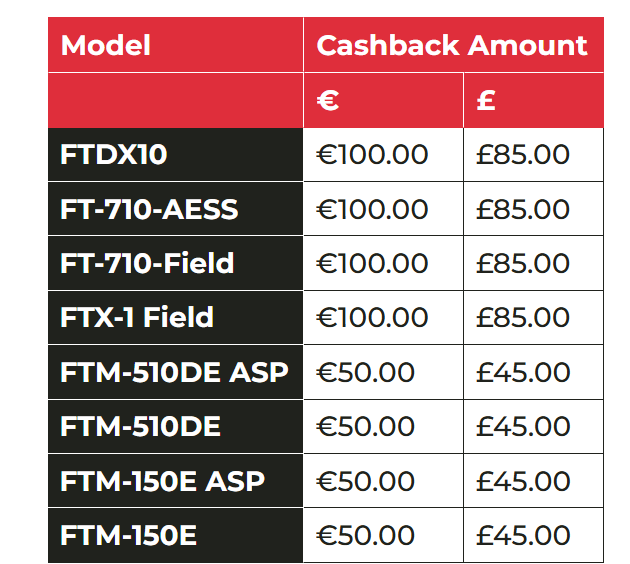Click the Model column header
This screenshot has width=630, height=564.
(106, 46)
